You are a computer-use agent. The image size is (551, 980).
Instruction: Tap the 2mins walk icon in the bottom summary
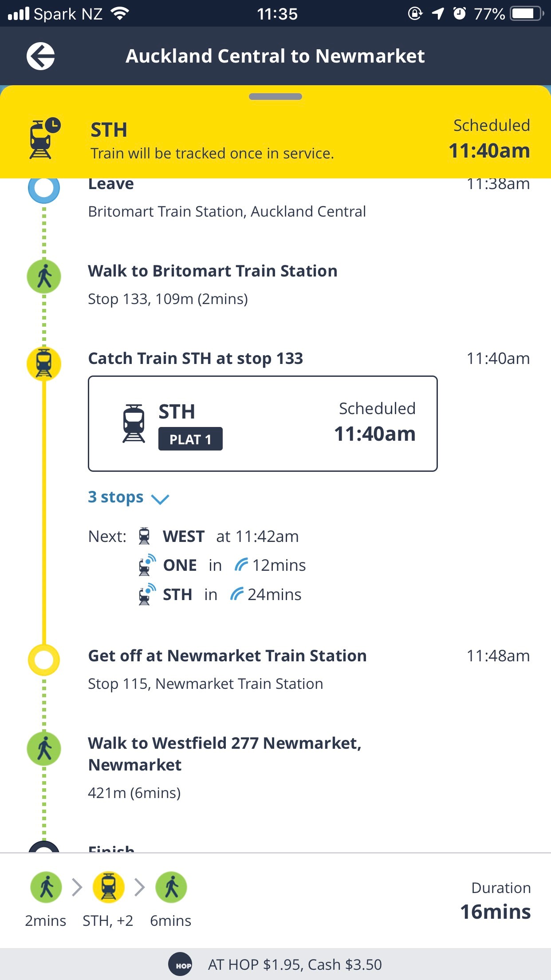pos(46,887)
